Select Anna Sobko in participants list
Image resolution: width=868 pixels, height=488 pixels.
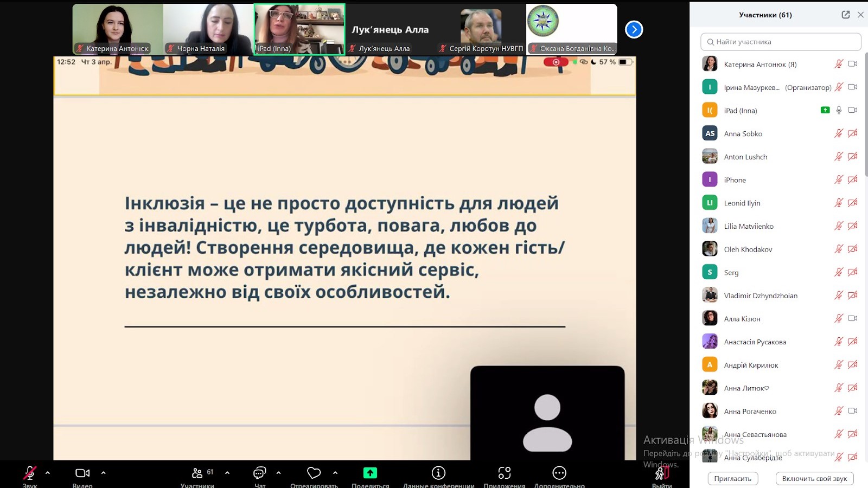click(743, 134)
